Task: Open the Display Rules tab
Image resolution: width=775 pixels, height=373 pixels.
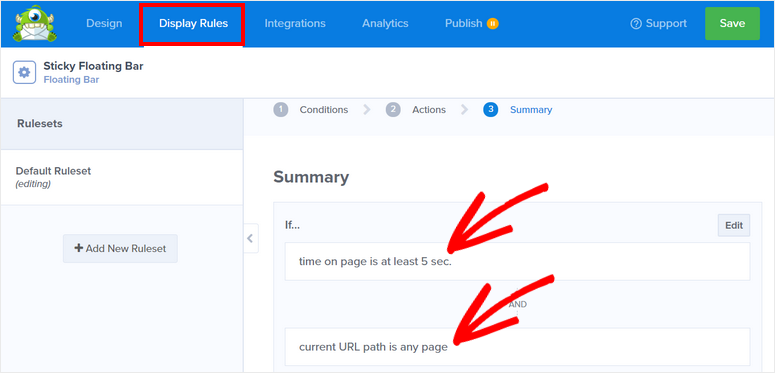Action: (x=193, y=23)
